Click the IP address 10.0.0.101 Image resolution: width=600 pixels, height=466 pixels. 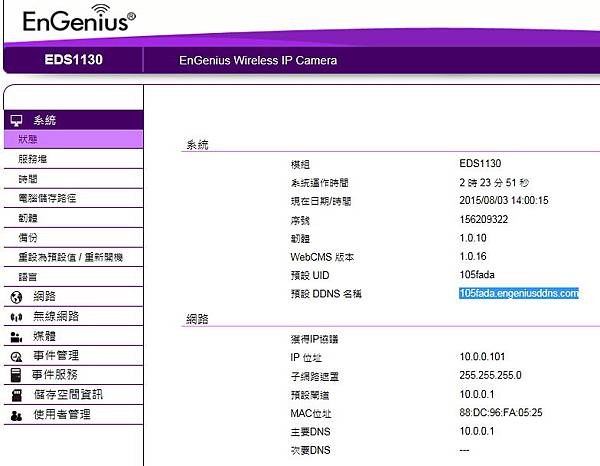pyautogui.click(x=482, y=357)
